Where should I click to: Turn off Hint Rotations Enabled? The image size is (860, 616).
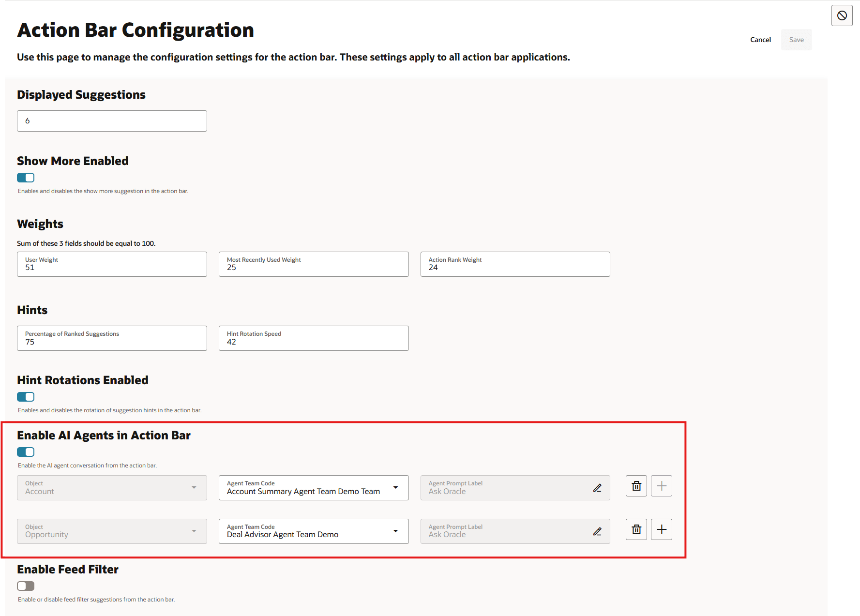tap(25, 396)
